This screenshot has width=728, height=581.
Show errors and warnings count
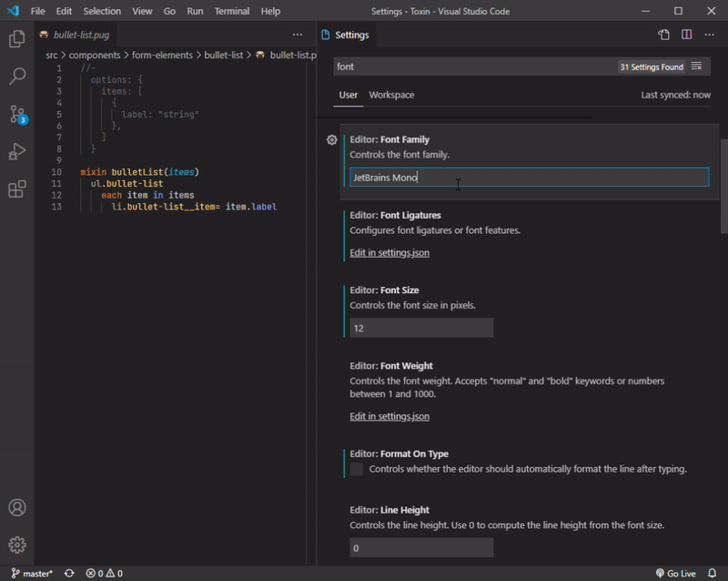click(105, 574)
